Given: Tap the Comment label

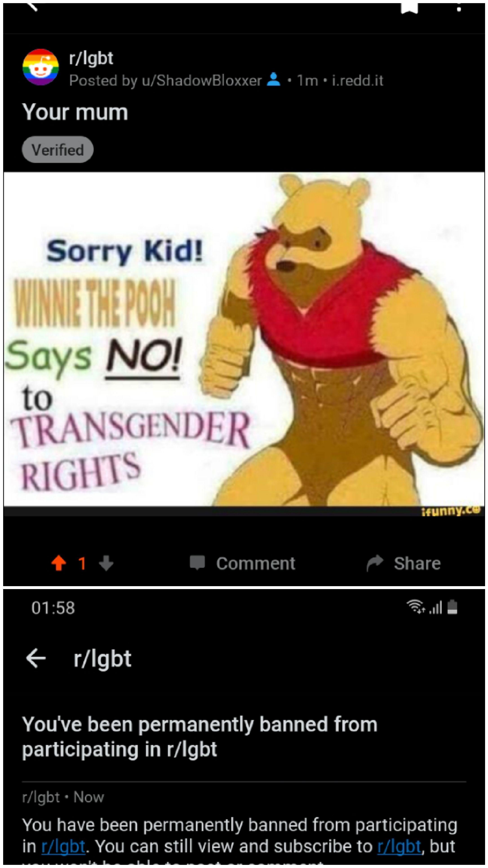Looking at the screenshot, I should pyautogui.click(x=256, y=563).
